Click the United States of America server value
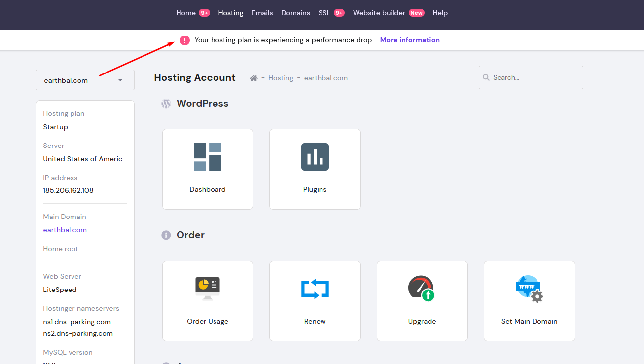The width and height of the screenshot is (644, 364). tap(85, 159)
